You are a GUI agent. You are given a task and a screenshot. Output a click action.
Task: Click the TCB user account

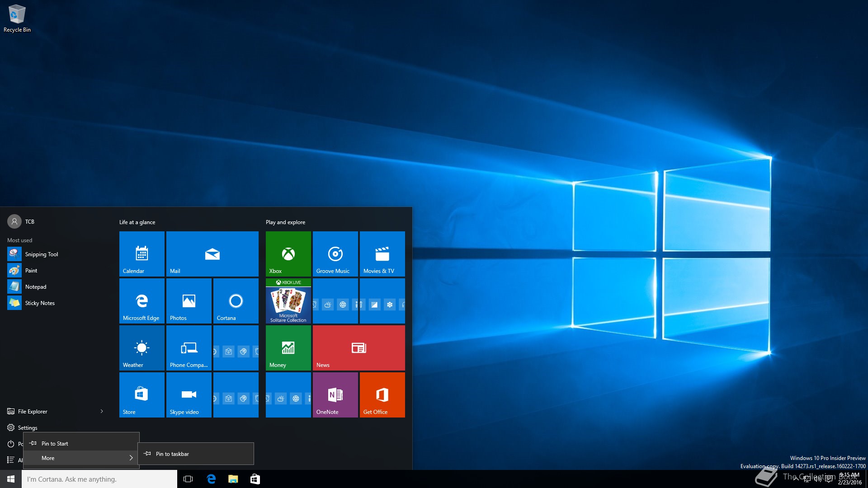21,221
